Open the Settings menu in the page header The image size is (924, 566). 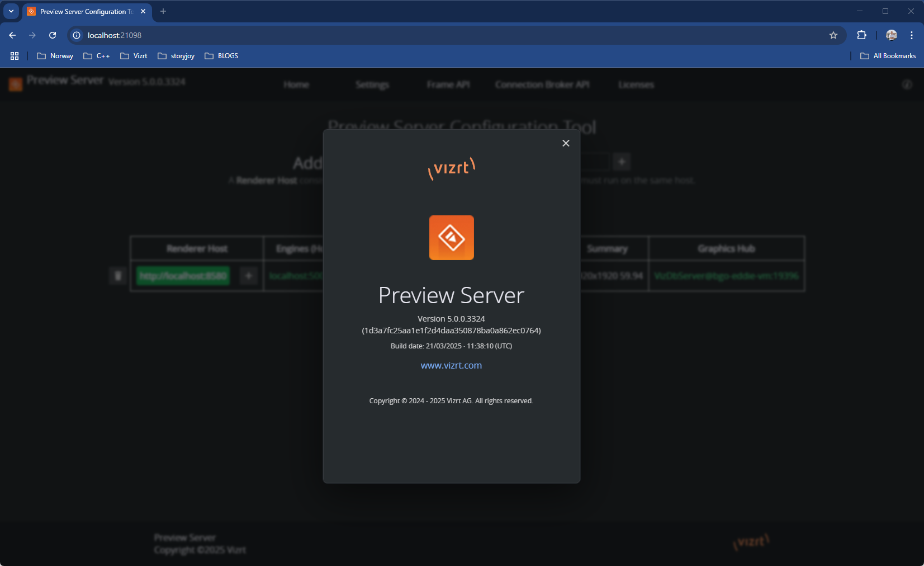point(372,84)
